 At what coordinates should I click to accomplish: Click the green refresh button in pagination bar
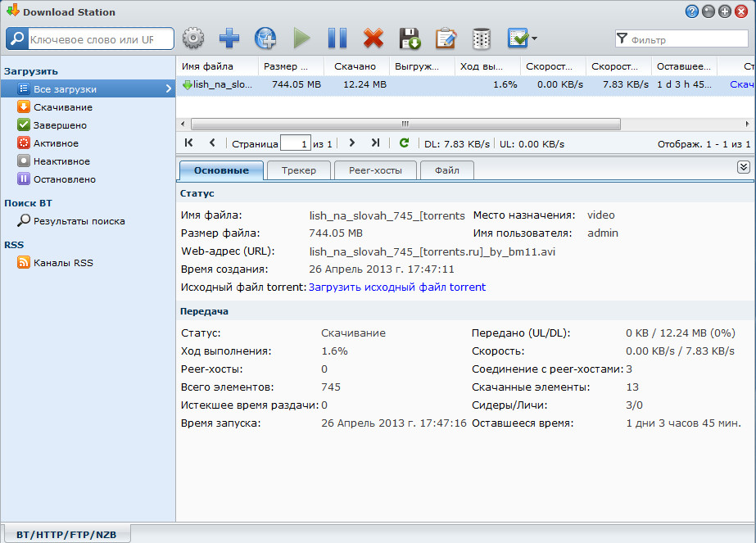[404, 143]
